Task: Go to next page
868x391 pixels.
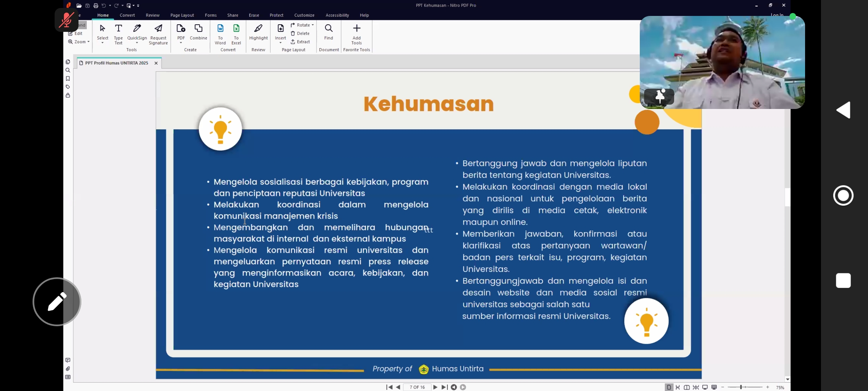Action: click(435, 387)
